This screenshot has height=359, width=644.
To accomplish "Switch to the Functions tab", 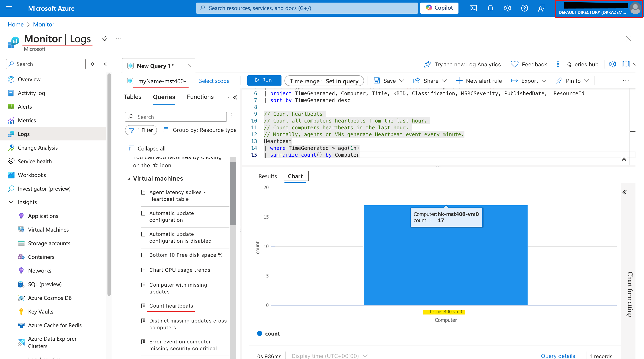I will (200, 97).
